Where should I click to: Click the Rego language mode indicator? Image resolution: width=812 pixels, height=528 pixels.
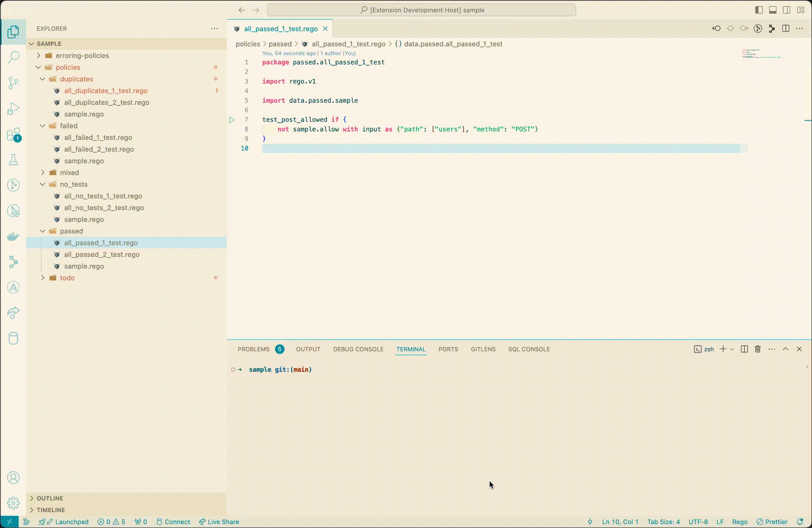pyautogui.click(x=739, y=522)
